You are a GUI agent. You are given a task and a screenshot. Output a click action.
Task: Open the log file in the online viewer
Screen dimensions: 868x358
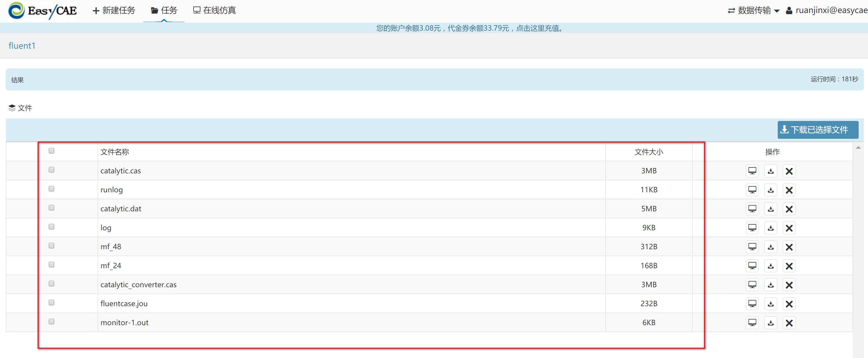pos(752,228)
